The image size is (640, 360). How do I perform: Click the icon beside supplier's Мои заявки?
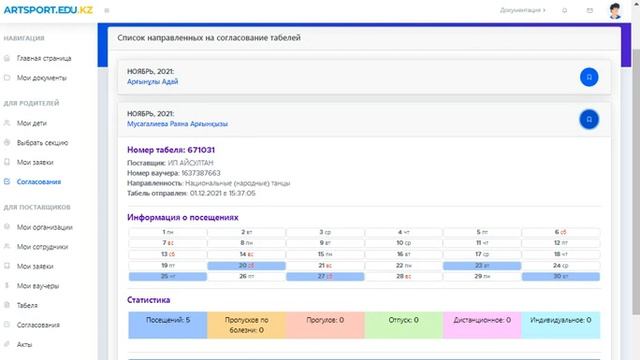pos(7,266)
